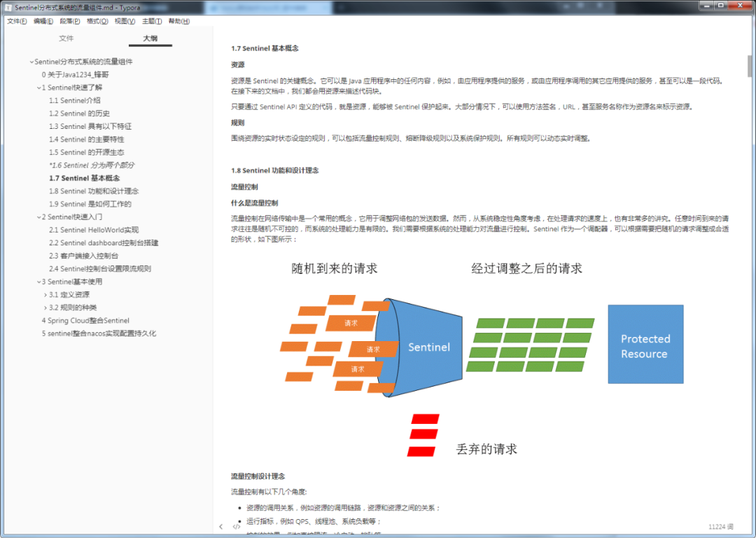Switch to the 文件 sidebar tab

(x=66, y=38)
